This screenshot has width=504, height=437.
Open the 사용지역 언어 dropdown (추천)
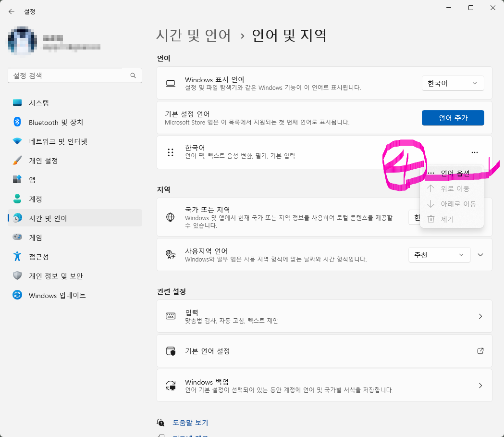point(440,255)
